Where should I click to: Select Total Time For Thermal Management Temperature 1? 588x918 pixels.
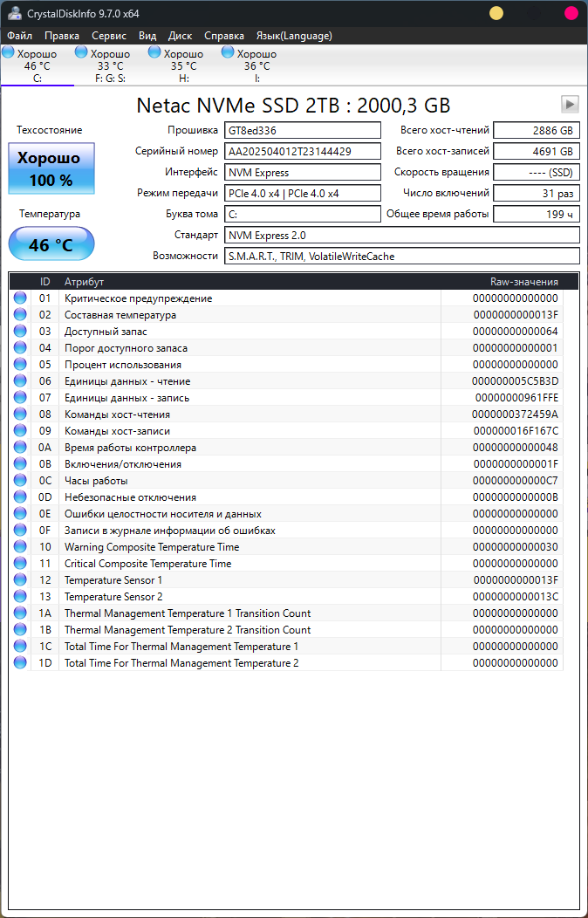(285, 647)
